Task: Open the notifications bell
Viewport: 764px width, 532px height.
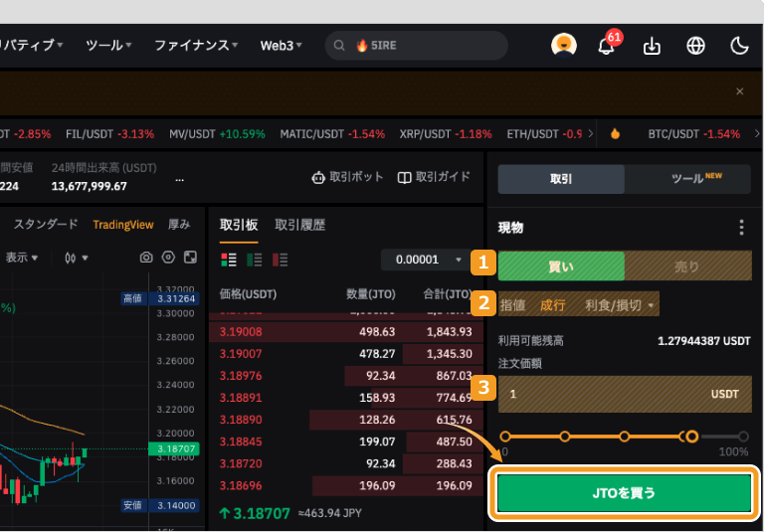Action: (606, 46)
